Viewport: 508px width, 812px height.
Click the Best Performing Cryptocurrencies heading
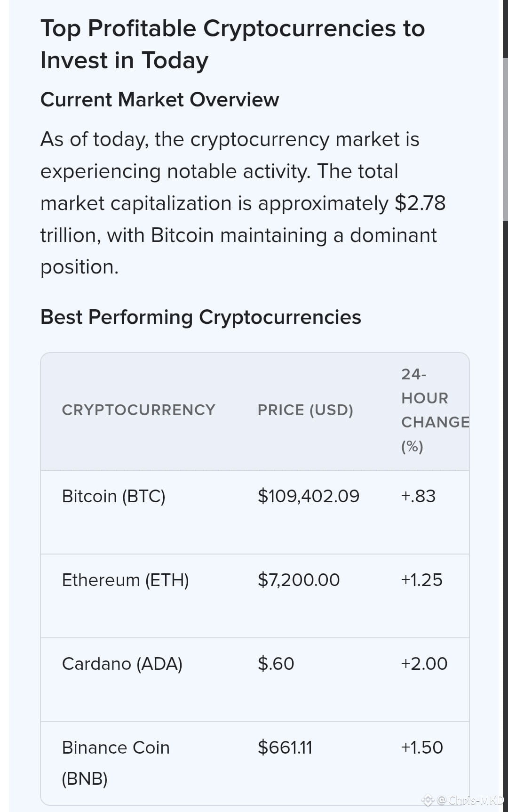(x=201, y=317)
